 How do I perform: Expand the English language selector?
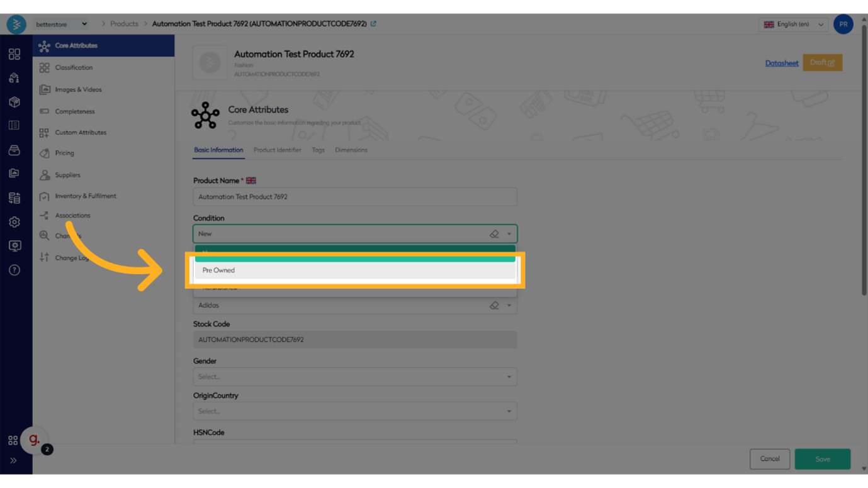tap(793, 25)
